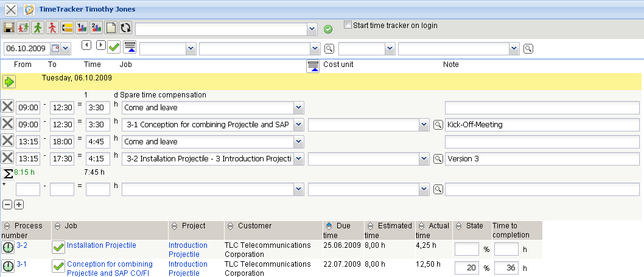Viewport: 644px width, 277px height.
Task: Click magnifier icon next to Version 3 note
Action: pyautogui.click(x=438, y=159)
